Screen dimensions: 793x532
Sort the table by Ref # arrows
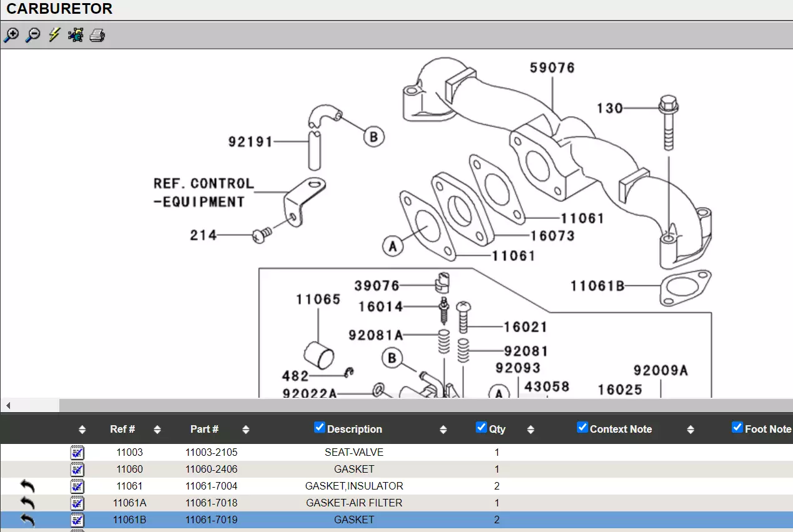[157, 430]
